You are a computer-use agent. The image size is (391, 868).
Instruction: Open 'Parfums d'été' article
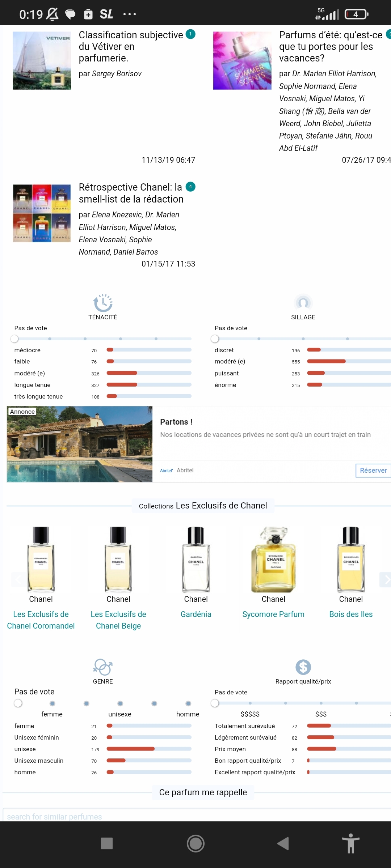pyautogui.click(x=331, y=46)
